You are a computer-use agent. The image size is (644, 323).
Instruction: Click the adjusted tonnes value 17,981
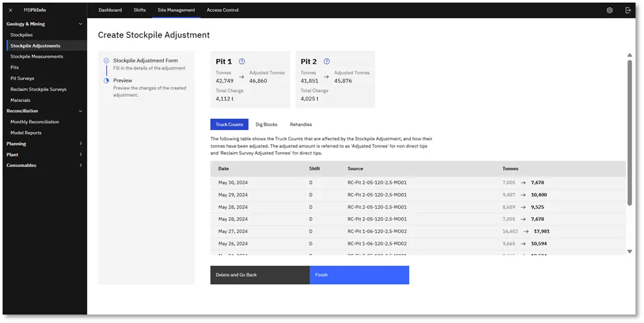point(541,231)
